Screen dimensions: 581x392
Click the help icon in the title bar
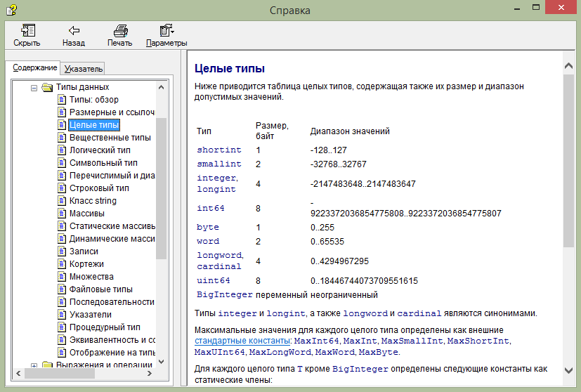[12, 10]
